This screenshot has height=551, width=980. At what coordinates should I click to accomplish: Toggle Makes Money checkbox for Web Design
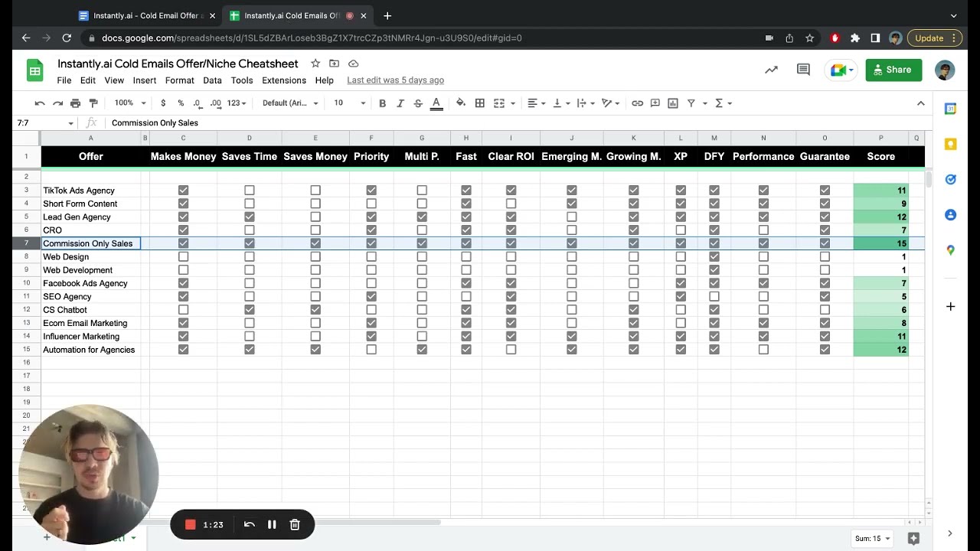[183, 257]
